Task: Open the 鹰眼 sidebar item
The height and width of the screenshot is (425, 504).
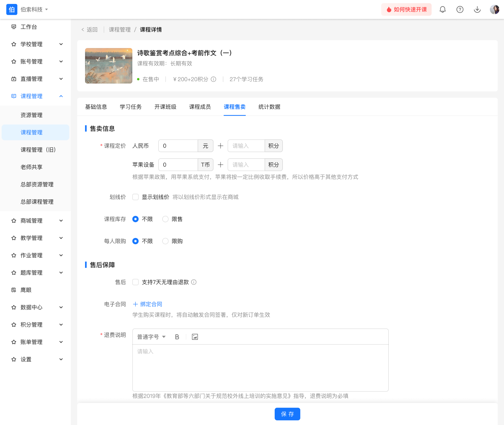Action: [26, 290]
